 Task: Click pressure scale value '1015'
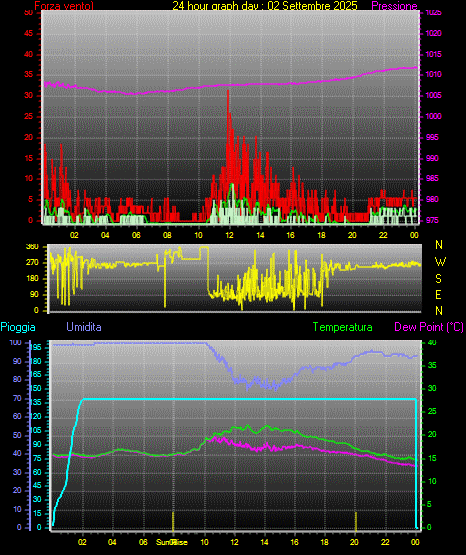point(433,54)
